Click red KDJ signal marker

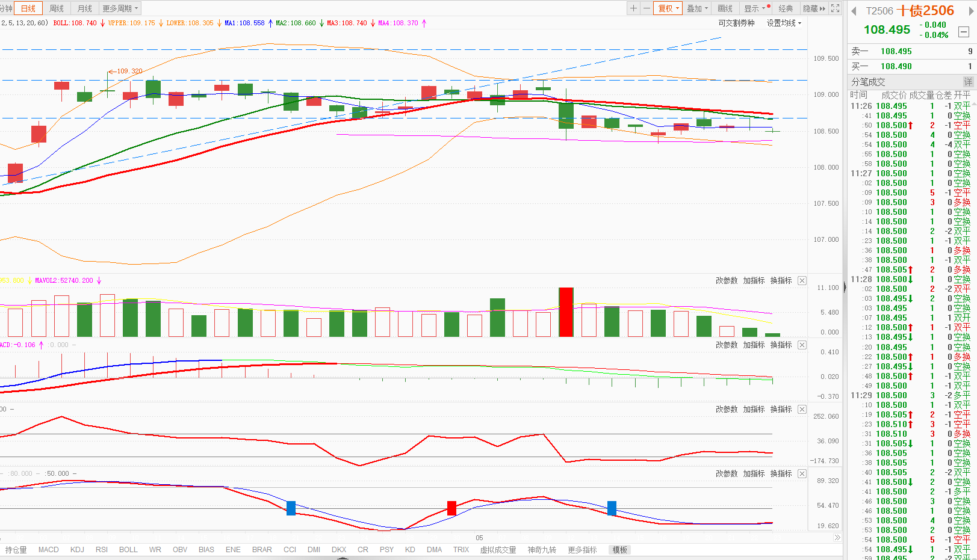[x=451, y=508]
